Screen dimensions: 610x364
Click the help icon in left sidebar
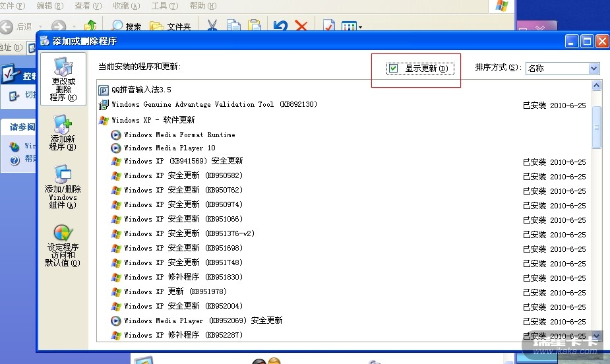(15, 160)
